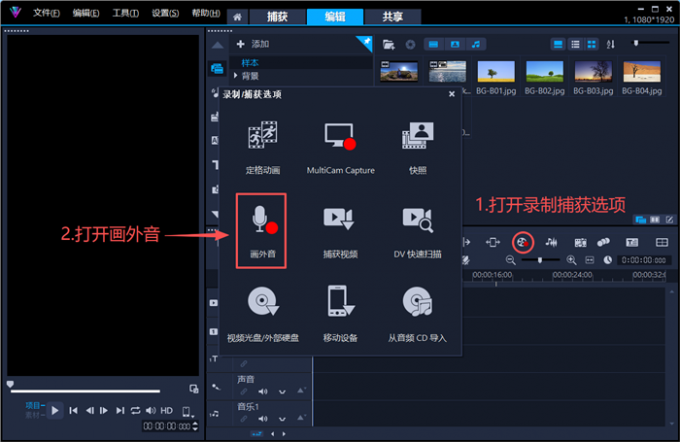Close the 录制/捕获选项 dialog
The image size is (680, 442).
[451, 94]
